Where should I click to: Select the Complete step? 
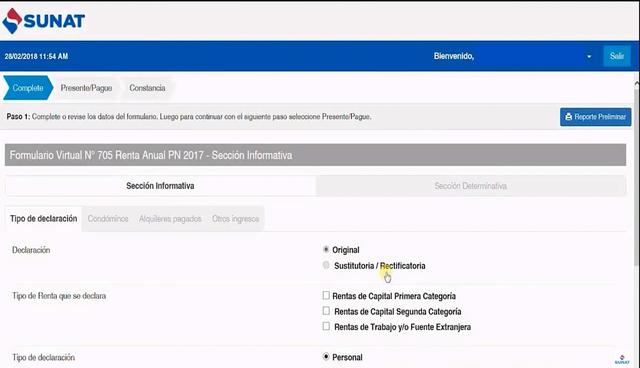28,88
